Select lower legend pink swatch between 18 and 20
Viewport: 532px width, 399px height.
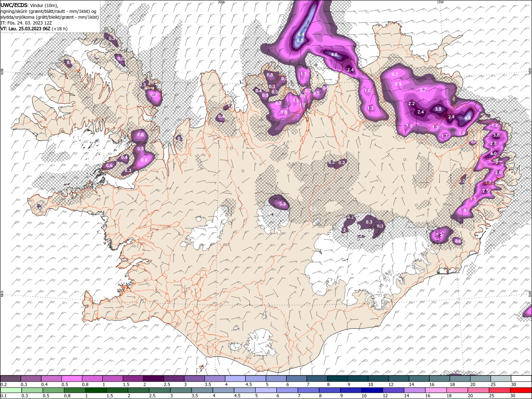click(457, 390)
